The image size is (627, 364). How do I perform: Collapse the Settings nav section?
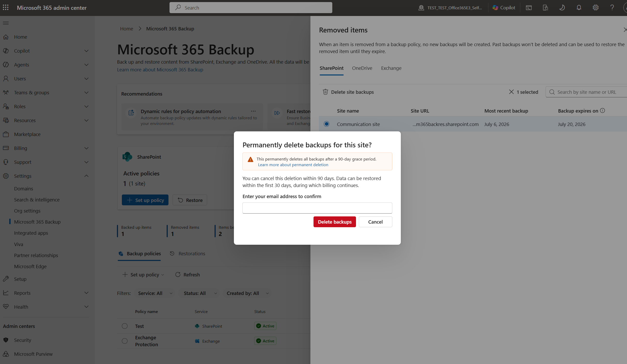tap(87, 176)
